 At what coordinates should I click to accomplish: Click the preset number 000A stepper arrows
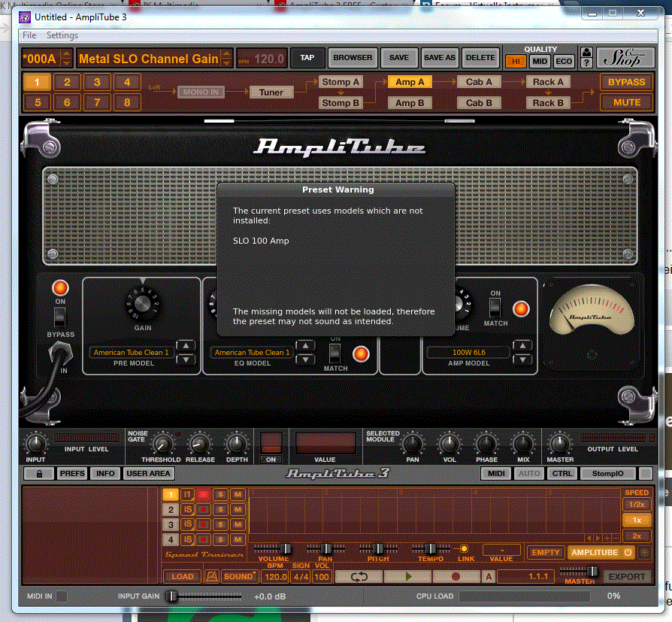pyautogui.click(x=66, y=58)
